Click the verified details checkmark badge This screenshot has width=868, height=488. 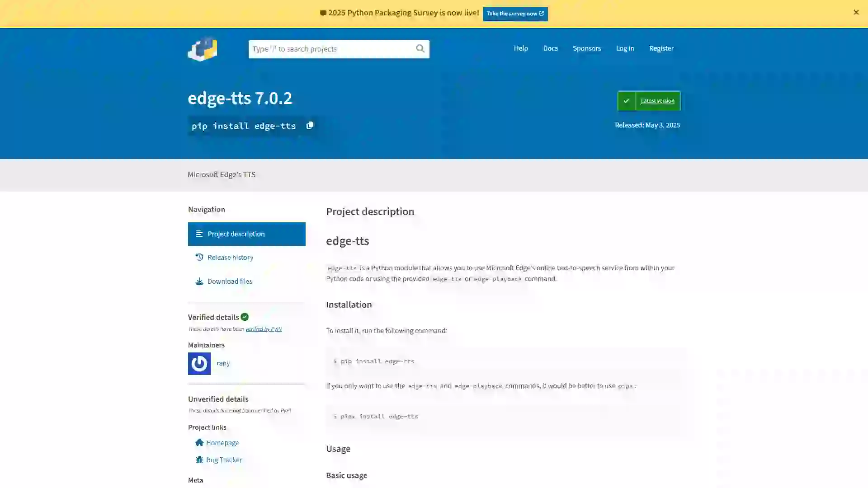coord(245,317)
